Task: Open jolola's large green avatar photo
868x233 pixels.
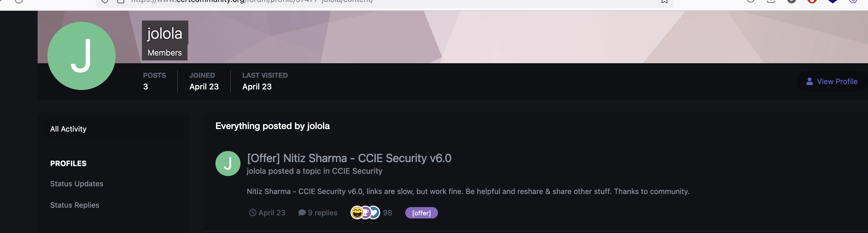Action: [81, 56]
